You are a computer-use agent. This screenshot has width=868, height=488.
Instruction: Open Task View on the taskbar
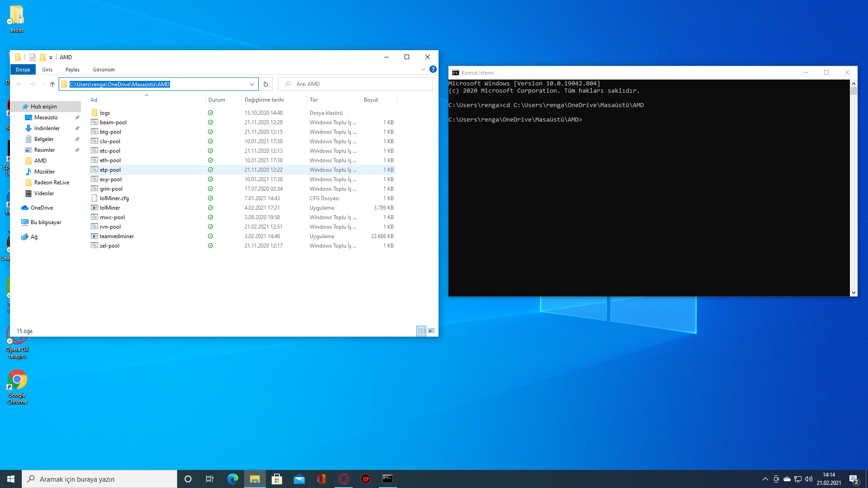coord(210,479)
